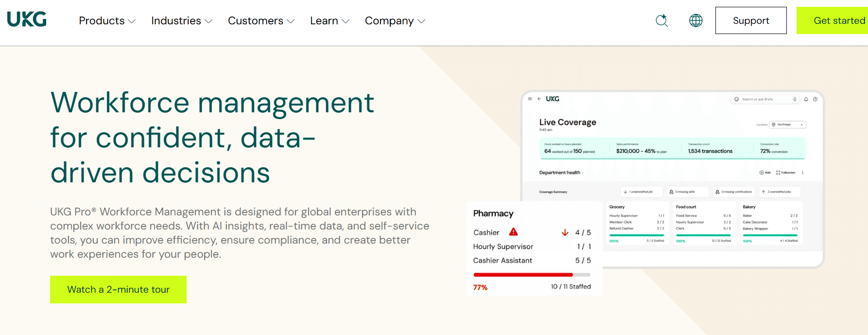Open the Company navigation menu
The height and width of the screenshot is (335, 868).
coord(395,21)
